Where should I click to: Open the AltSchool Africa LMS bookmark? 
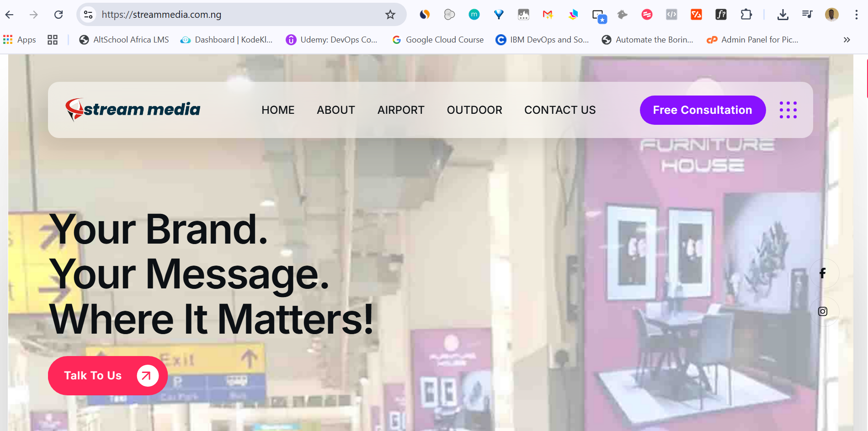[x=124, y=40]
